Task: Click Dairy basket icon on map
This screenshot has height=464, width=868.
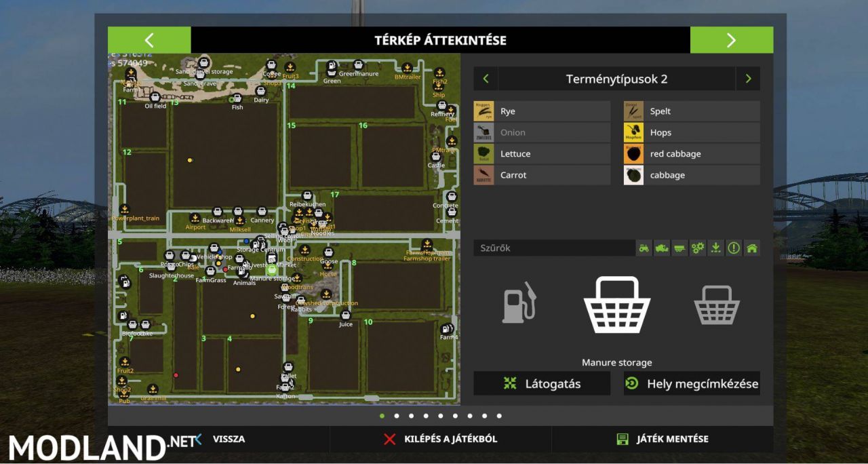Action: (260, 91)
